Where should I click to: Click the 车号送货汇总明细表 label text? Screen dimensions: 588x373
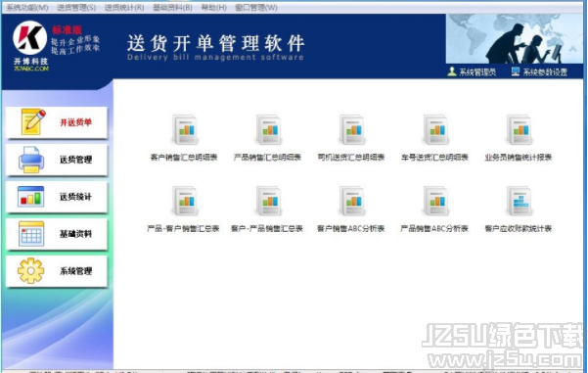tap(434, 158)
